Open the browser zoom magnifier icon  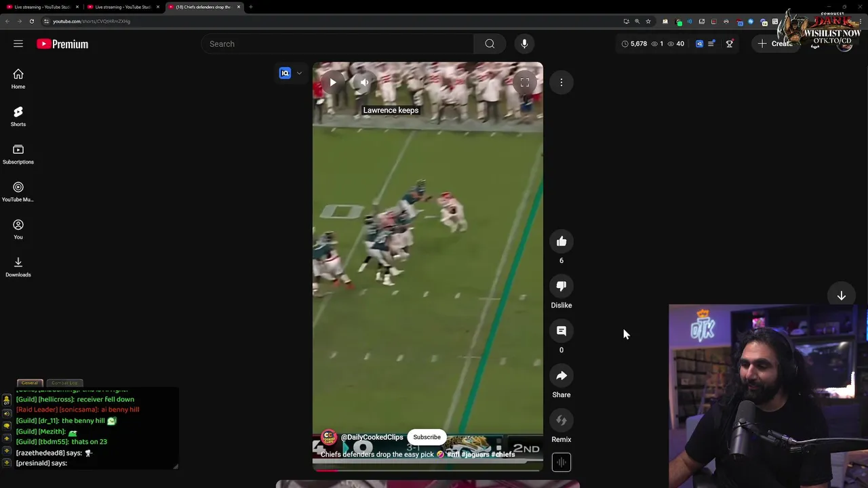point(637,21)
